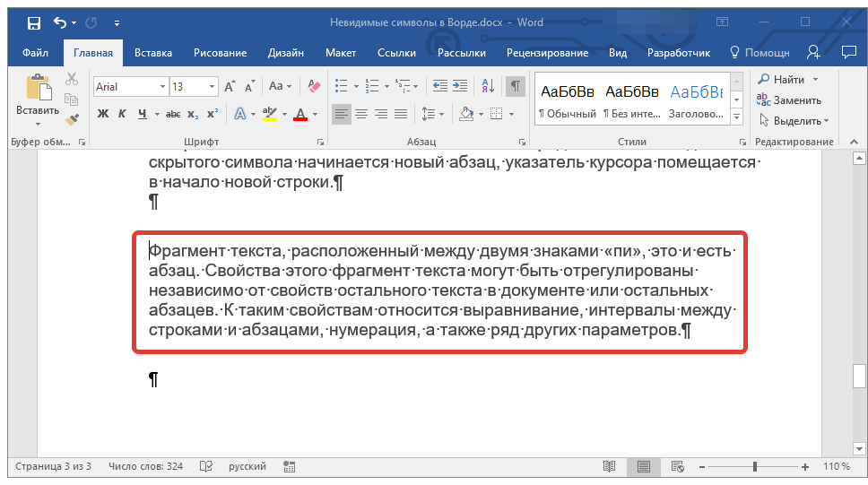Open the Рецензирование ribbon tab
This screenshot has width=868, height=485.
[547, 53]
